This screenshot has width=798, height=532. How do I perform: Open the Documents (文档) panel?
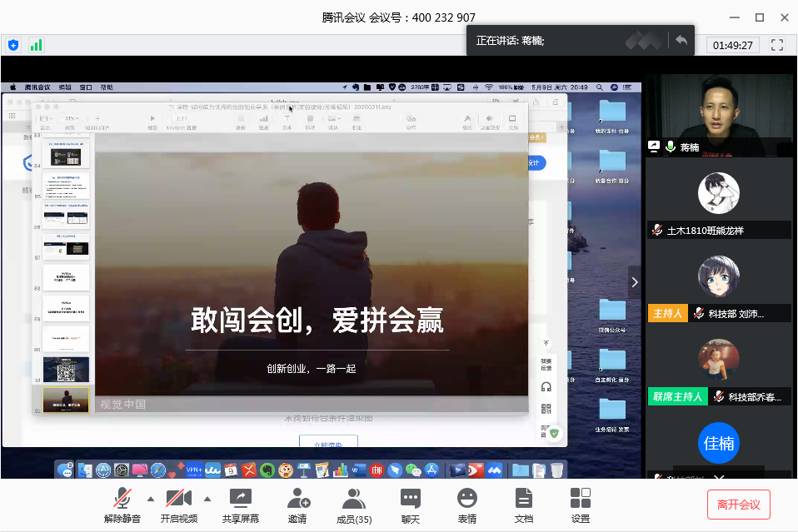click(x=524, y=505)
